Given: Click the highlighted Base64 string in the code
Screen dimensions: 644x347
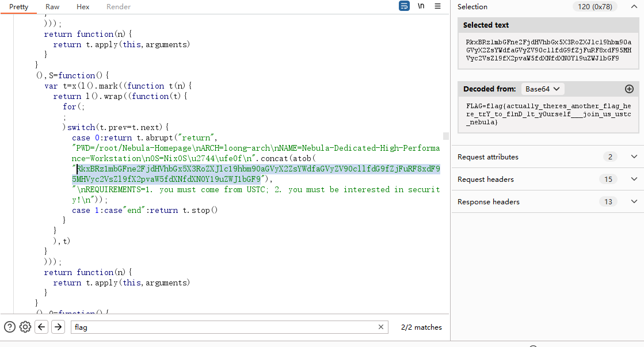Looking at the screenshot, I should pos(256,174).
